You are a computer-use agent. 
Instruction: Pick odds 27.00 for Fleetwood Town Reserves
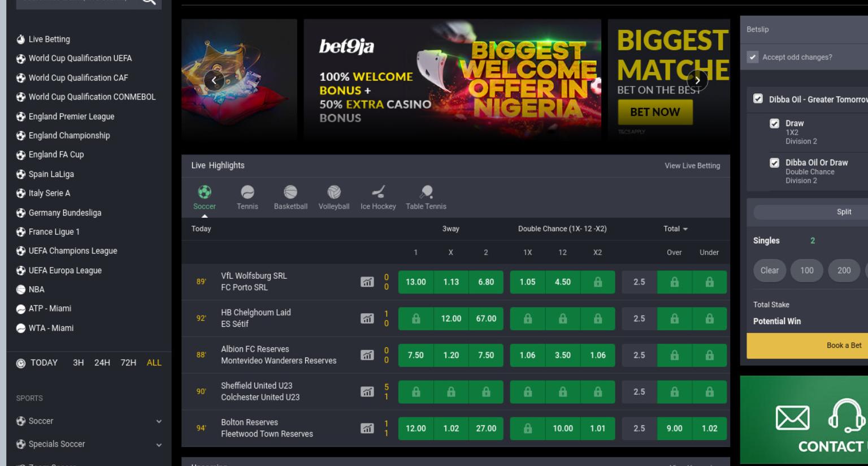point(486,429)
